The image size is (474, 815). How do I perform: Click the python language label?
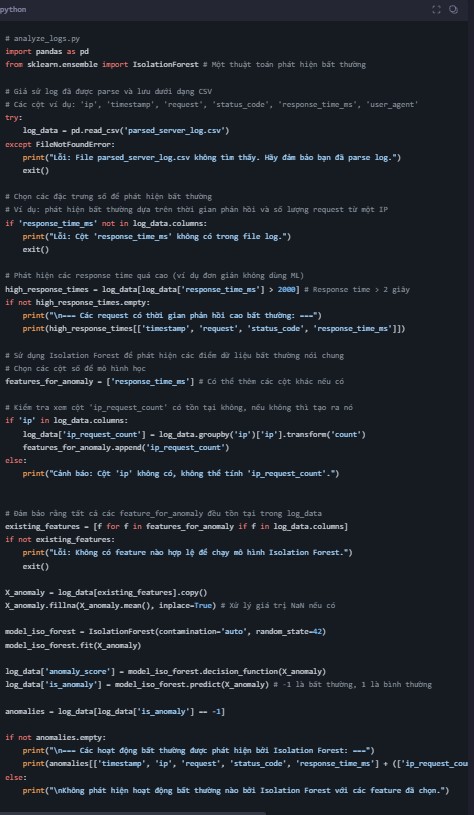click(x=13, y=10)
